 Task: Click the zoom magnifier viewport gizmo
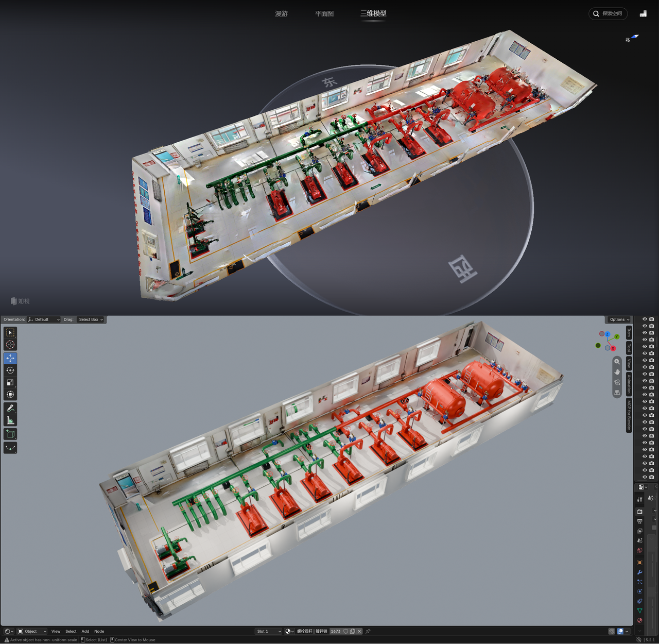click(617, 362)
